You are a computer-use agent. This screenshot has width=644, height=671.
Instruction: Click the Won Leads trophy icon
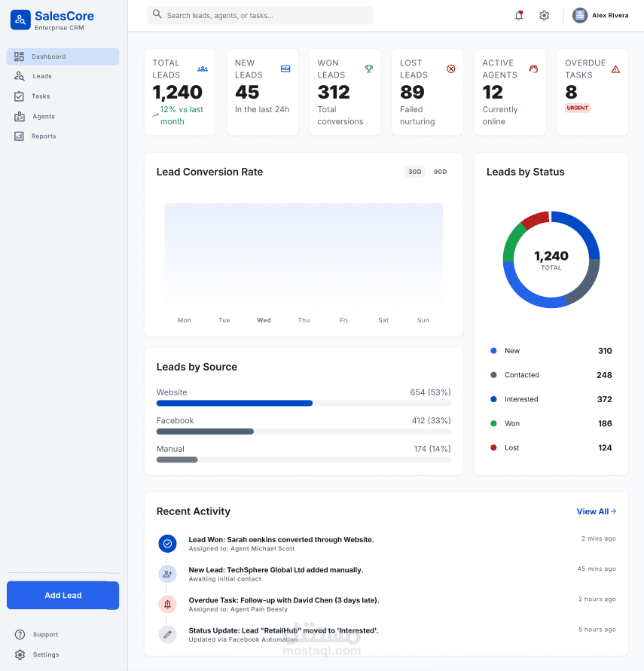click(368, 69)
